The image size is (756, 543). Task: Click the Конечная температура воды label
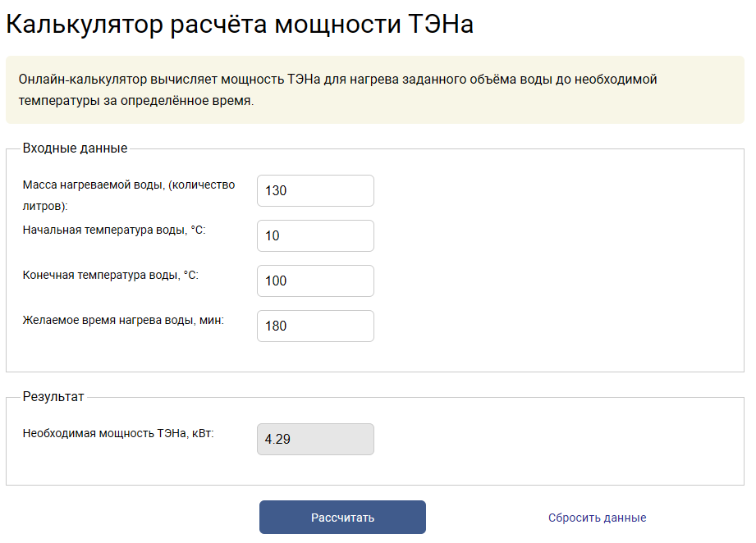point(110,275)
